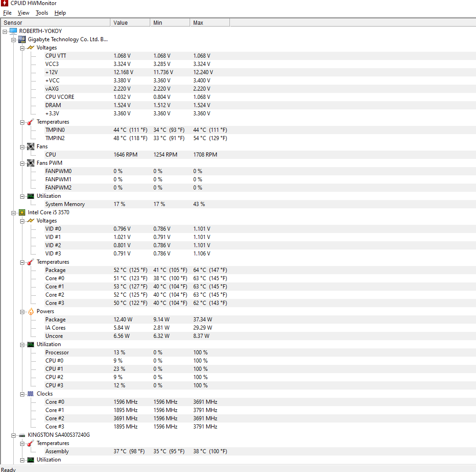Screen dimensions: 476x472
Task: Collapse the Fans PWM group
Action: click(22, 163)
